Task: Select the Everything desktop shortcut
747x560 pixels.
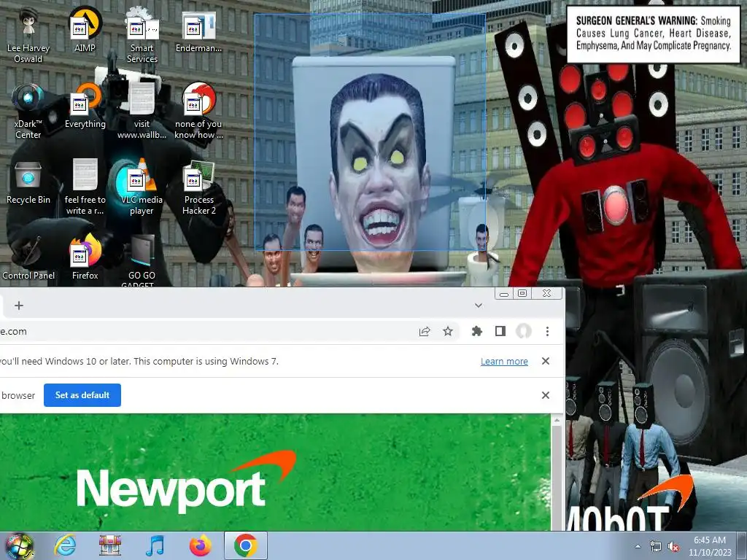Action: click(85, 106)
